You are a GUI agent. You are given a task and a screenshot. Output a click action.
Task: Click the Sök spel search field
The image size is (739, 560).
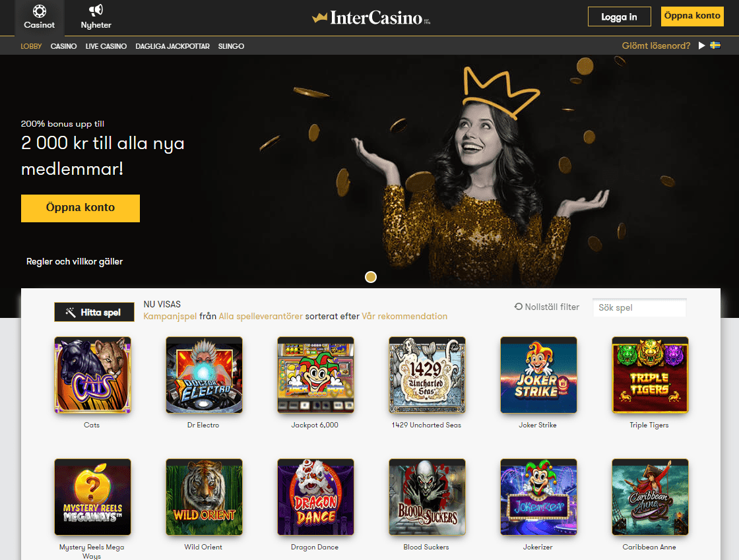(639, 307)
